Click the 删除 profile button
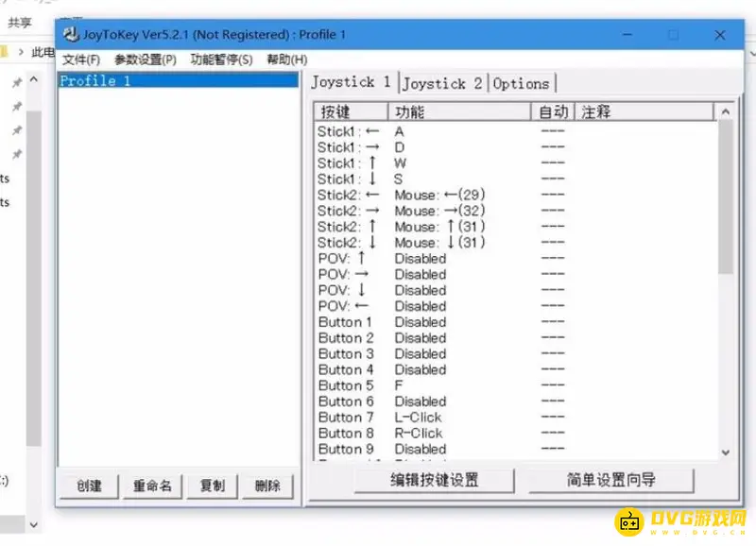Screen dimensions: 756x546 coord(267,486)
